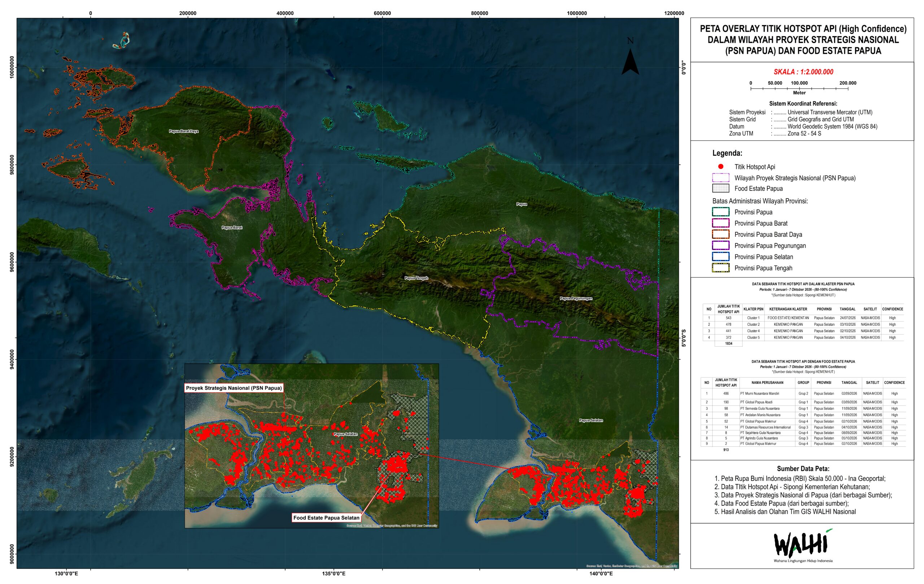This screenshot has height=584, width=924.
Task: Click the Provinsi Papua Tengah legend swatch
Action: (x=721, y=268)
